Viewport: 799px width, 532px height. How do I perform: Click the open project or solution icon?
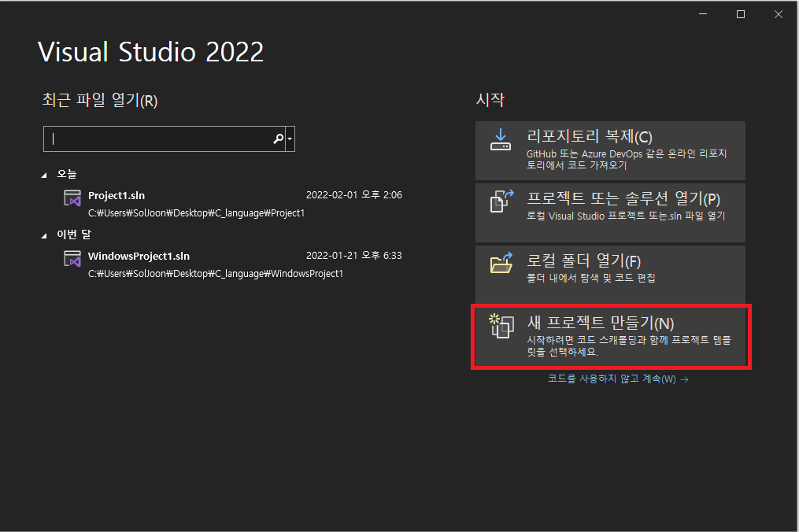point(502,201)
